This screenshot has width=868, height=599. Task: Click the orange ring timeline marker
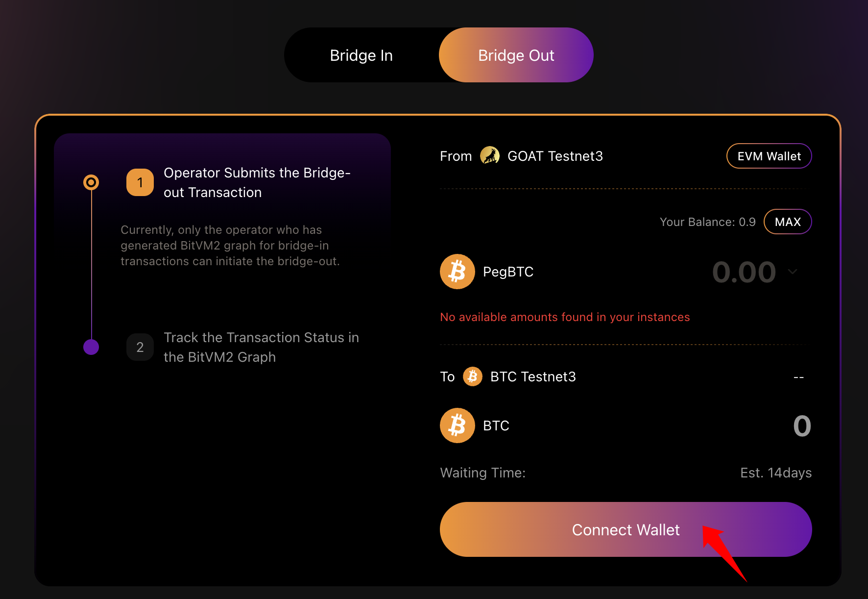pos(91,182)
